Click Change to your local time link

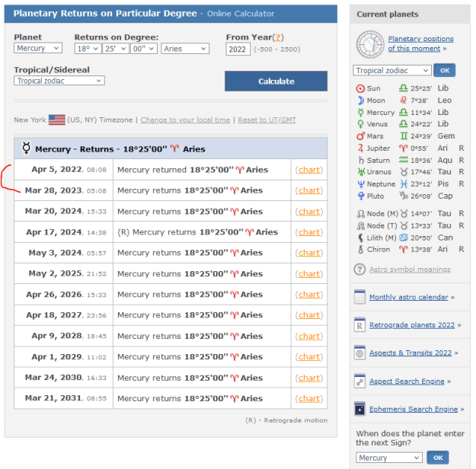pos(185,120)
